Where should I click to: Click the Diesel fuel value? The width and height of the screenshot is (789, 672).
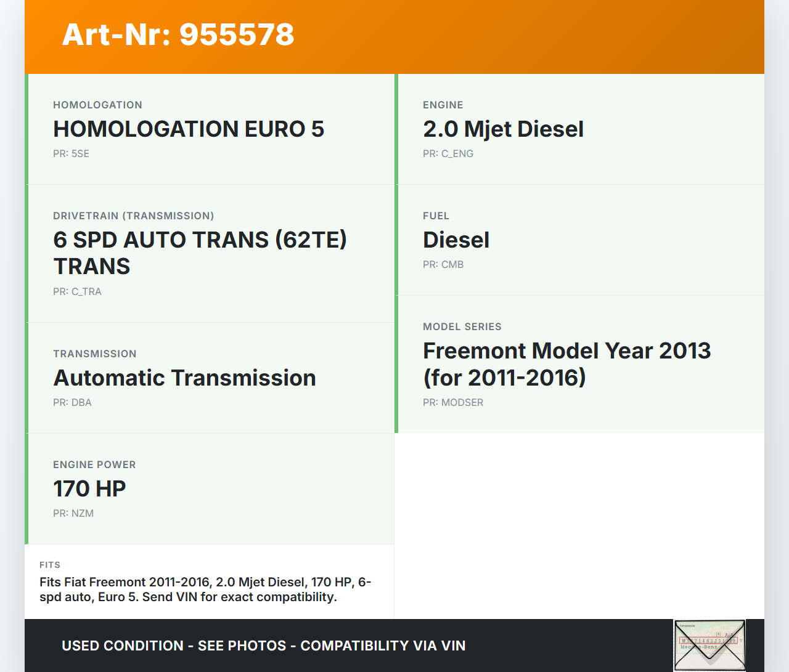click(456, 240)
